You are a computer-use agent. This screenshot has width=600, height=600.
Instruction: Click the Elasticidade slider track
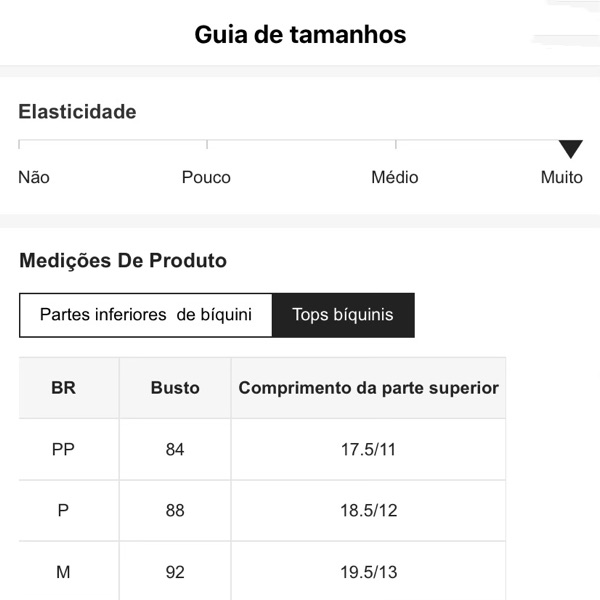click(x=300, y=141)
